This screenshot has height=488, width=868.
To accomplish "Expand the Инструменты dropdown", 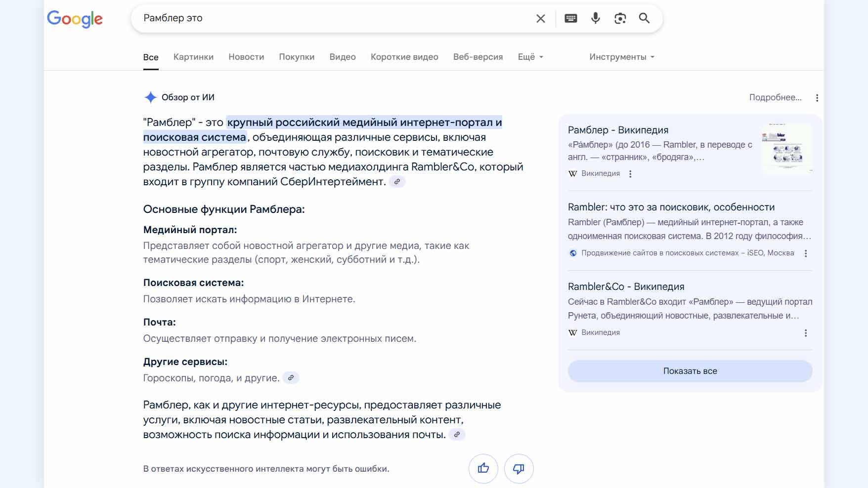I will 621,57.
